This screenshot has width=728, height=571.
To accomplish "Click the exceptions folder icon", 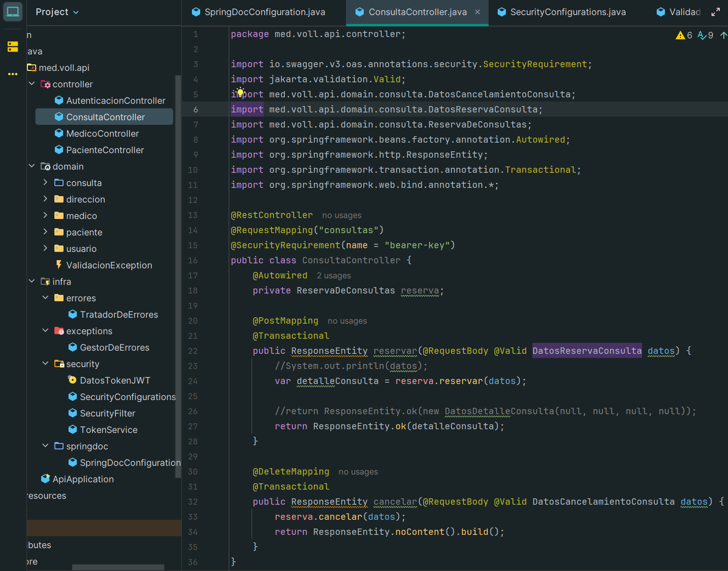I will (59, 331).
